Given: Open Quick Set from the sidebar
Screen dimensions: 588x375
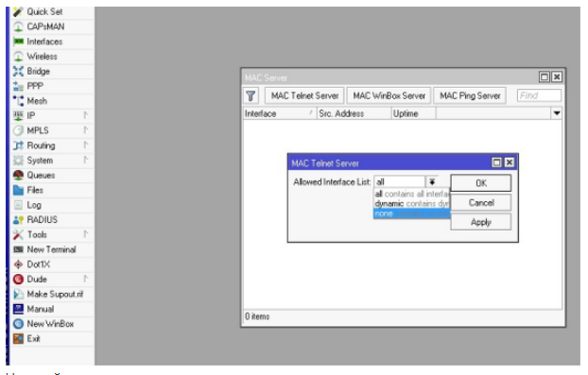Looking at the screenshot, I should [x=52, y=12].
